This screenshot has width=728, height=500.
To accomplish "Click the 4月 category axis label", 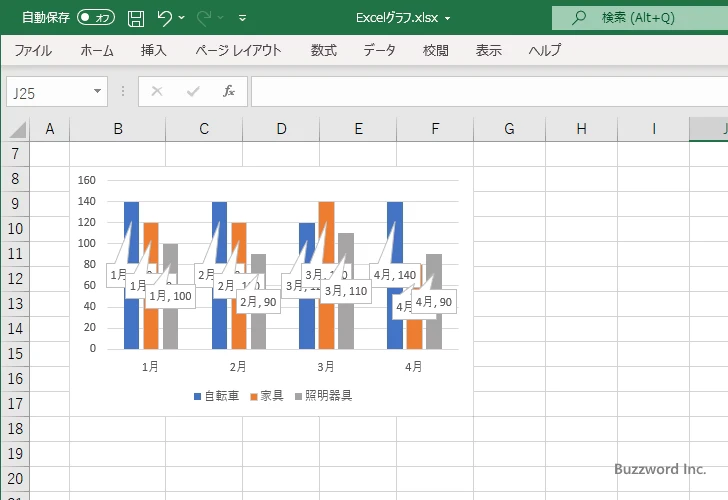I will [413, 367].
